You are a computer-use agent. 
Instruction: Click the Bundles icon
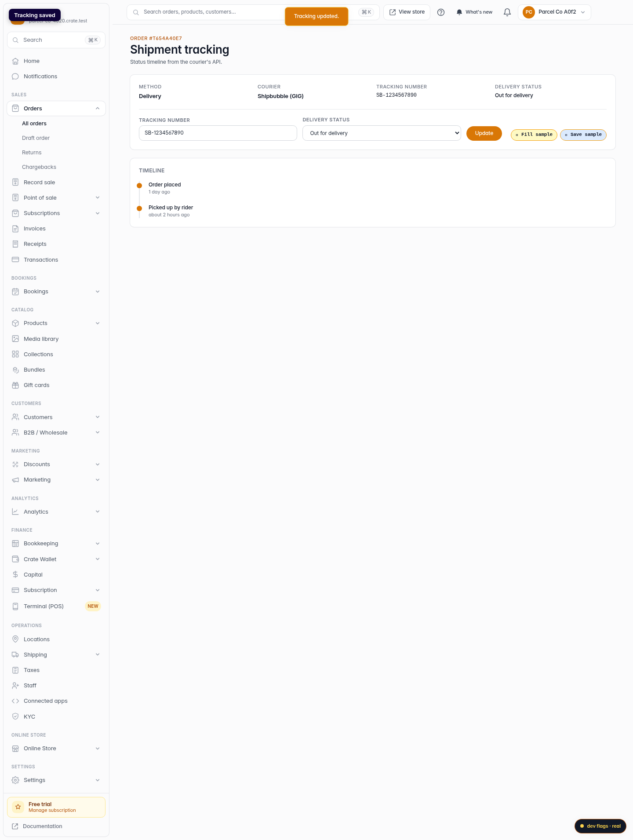pyautogui.click(x=15, y=370)
